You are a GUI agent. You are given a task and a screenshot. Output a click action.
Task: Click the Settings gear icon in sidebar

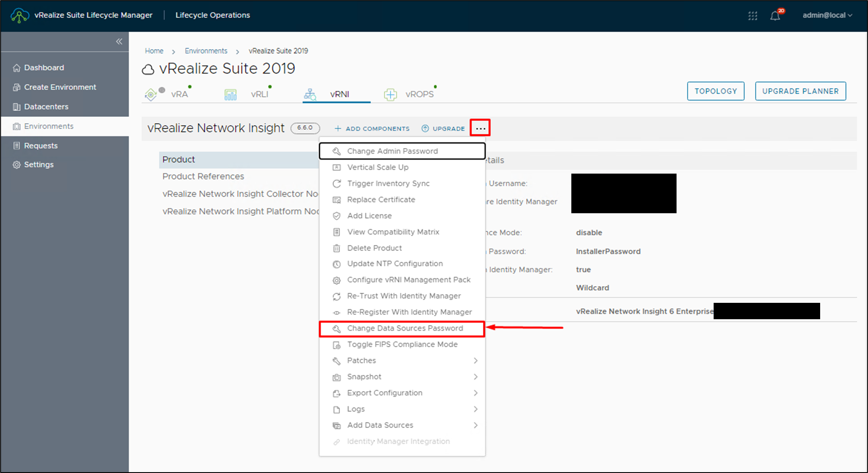point(17,165)
